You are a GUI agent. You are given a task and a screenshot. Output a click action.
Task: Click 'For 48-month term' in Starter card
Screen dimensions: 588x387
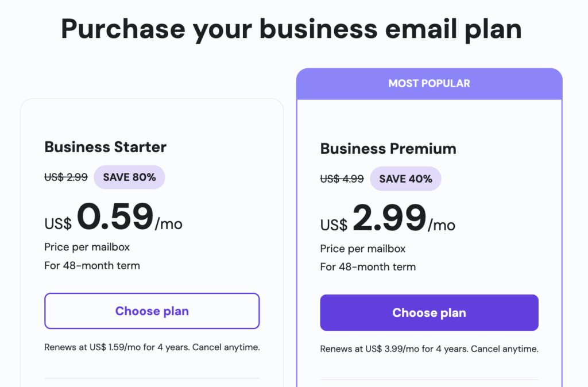(x=92, y=265)
